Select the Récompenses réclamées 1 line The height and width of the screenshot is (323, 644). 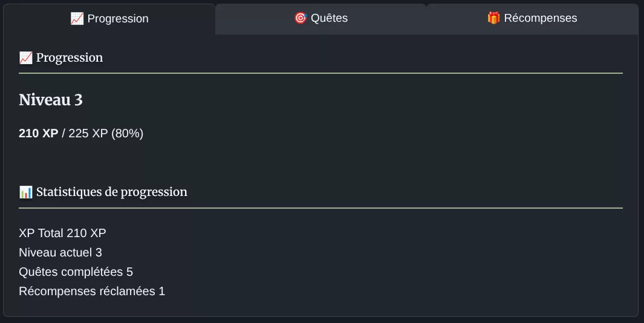pos(92,291)
